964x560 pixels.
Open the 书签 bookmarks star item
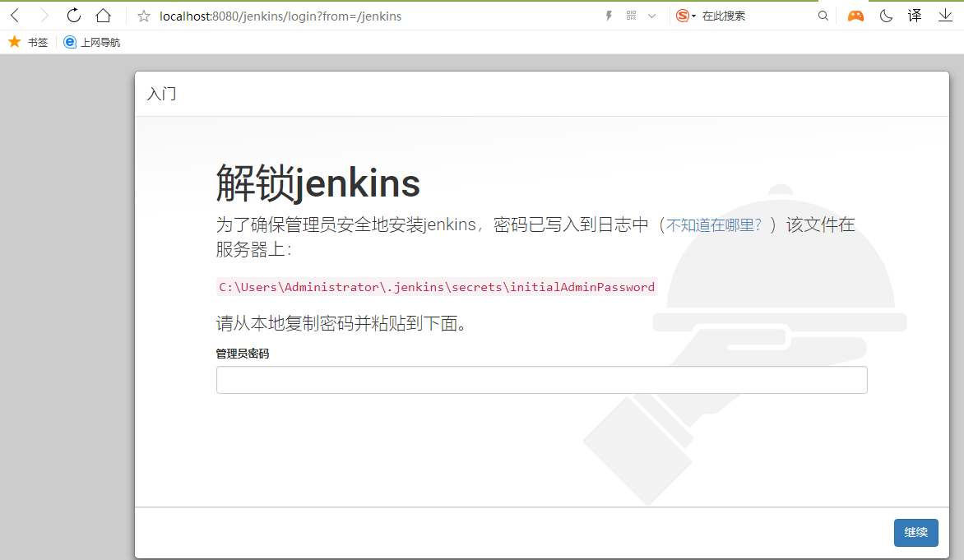[x=28, y=42]
